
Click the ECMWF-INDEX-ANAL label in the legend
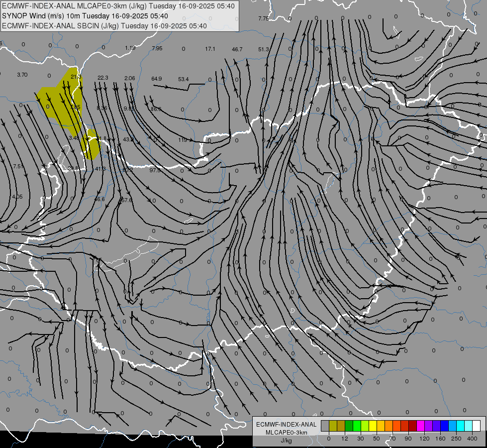click(287, 425)
